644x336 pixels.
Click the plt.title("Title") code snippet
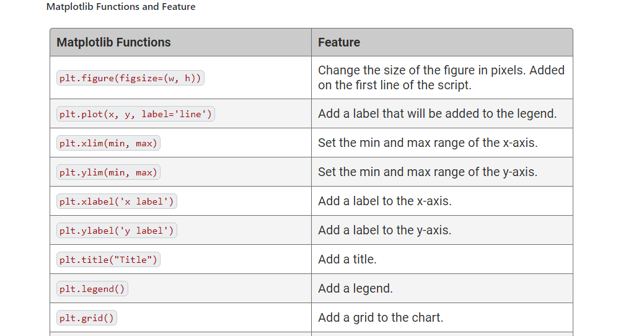[108, 260]
